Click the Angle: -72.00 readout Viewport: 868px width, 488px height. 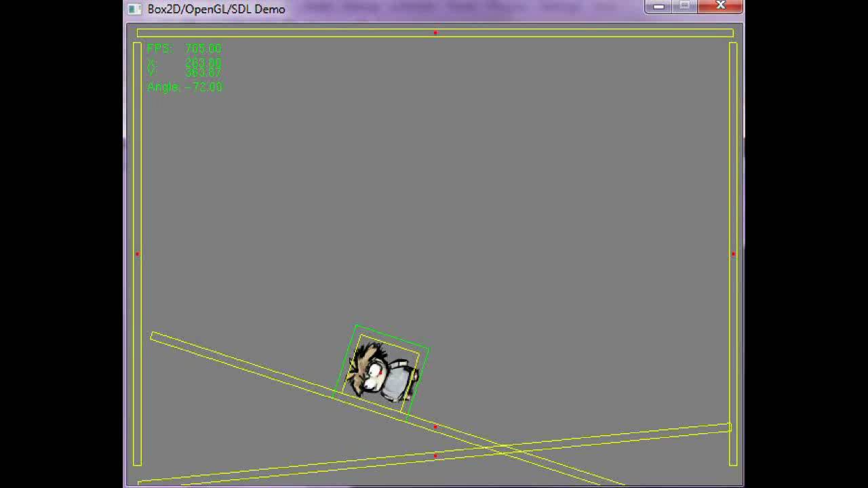[184, 87]
